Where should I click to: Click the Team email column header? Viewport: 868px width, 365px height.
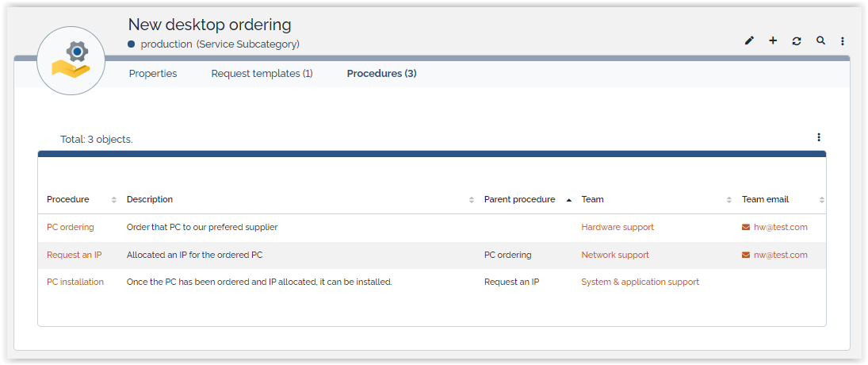765,199
